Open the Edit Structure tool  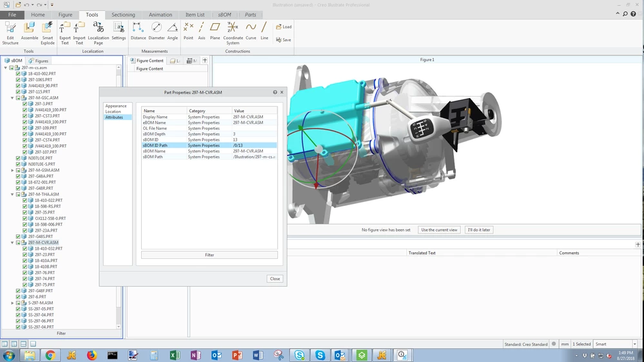(x=10, y=33)
